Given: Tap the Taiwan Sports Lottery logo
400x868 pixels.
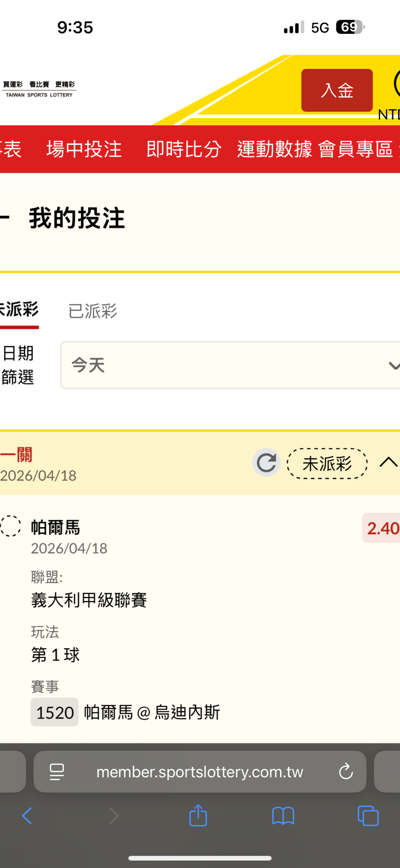Looking at the screenshot, I should point(39,89).
